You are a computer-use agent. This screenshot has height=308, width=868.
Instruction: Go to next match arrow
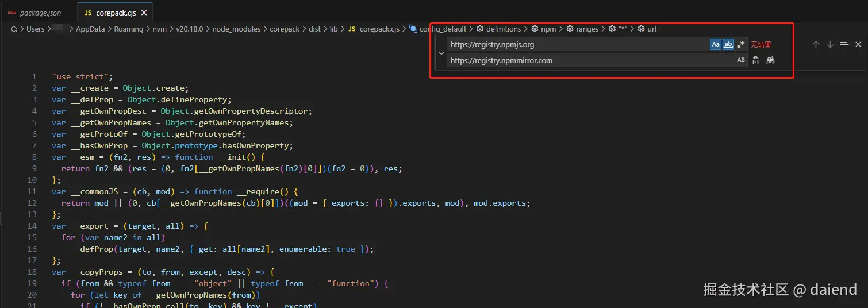830,44
